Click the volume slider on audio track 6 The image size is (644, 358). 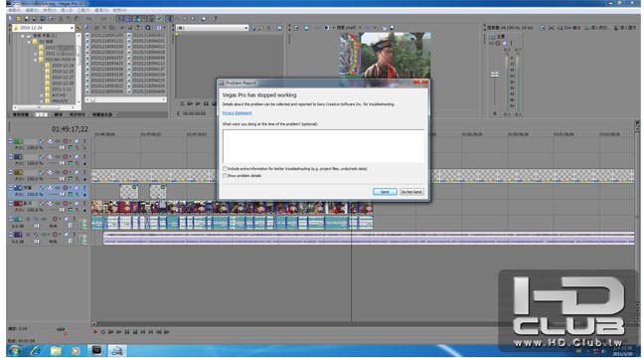(36, 226)
